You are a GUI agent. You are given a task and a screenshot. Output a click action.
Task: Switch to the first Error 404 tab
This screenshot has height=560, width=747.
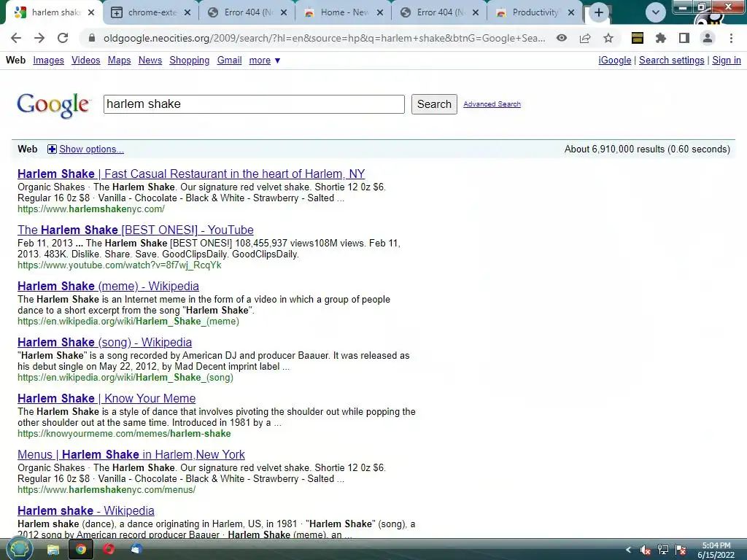pos(247,12)
